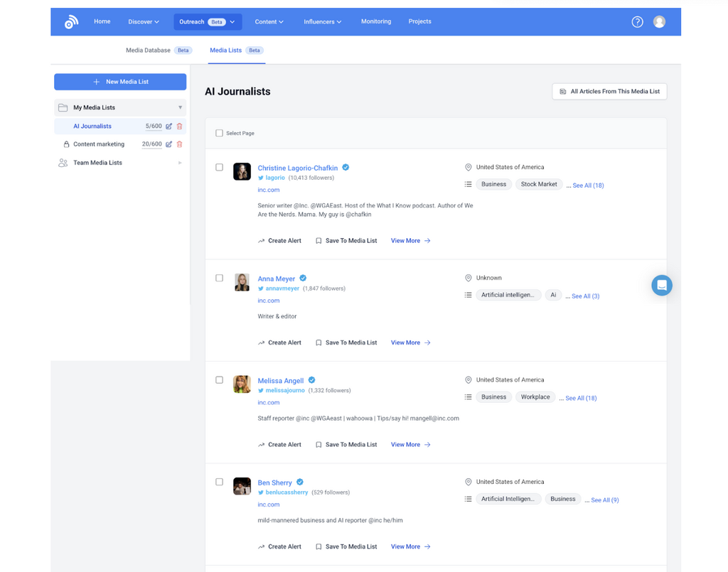Switch to the Media Database tab
The image size is (728, 572).
pyautogui.click(x=148, y=50)
